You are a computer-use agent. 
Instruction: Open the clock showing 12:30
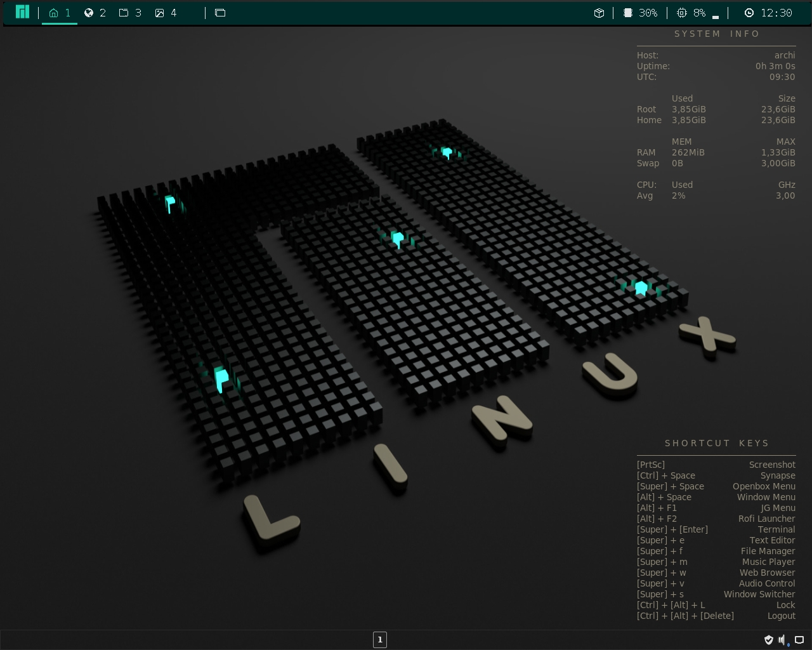(768, 13)
